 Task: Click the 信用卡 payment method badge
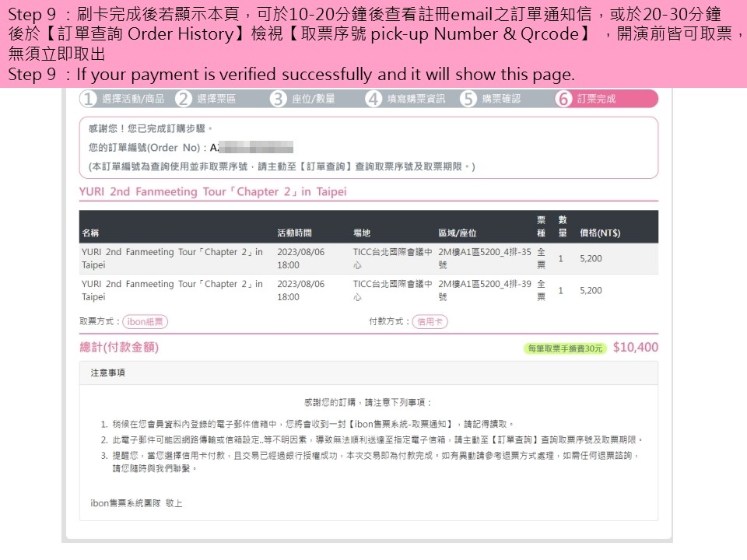(x=430, y=321)
